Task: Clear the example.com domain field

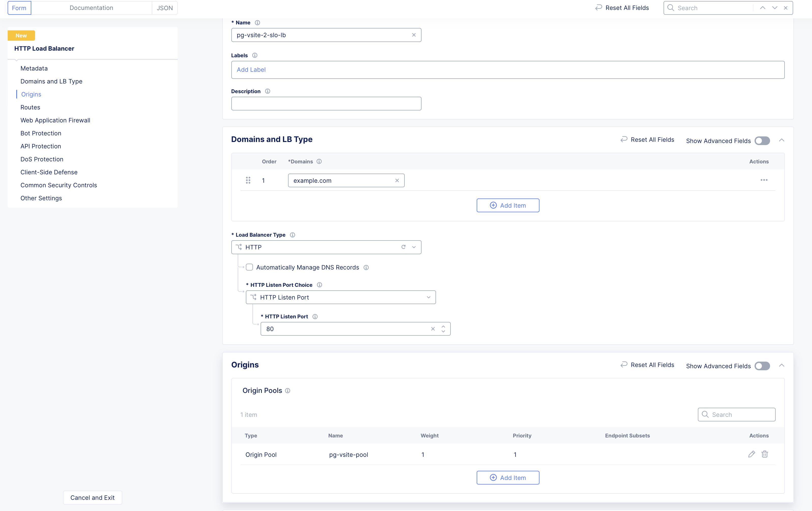Action: pos(397,180)
